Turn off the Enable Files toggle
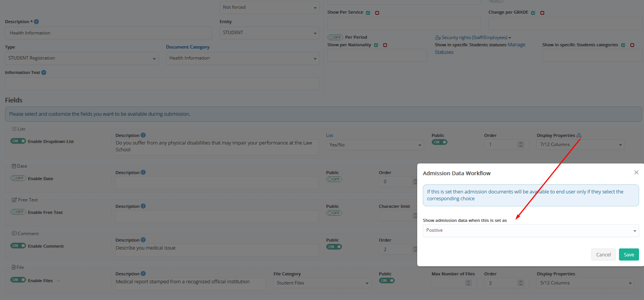 pos(18,280)
